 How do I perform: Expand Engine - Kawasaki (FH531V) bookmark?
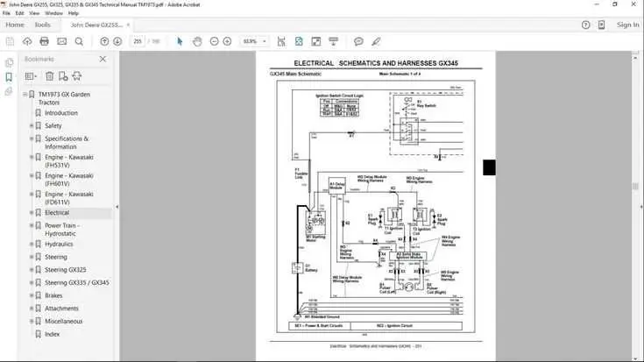coord(32,158)
